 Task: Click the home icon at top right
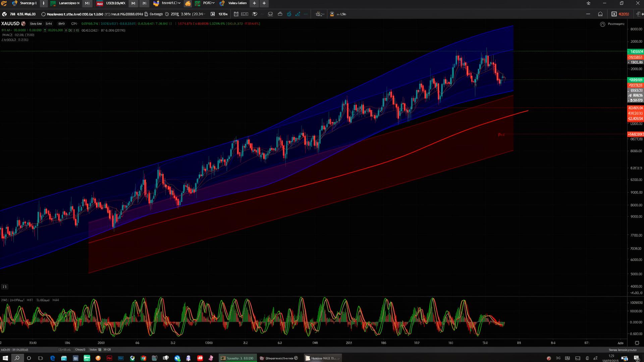[x=600, y=14]
